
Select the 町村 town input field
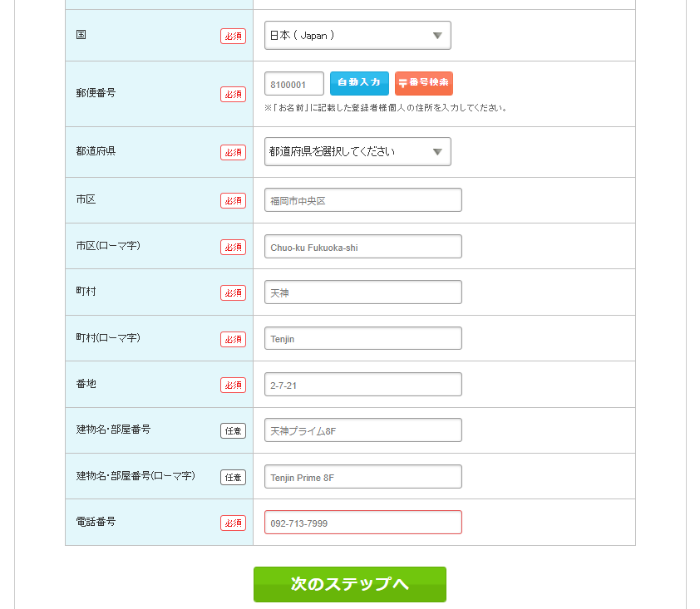[x=362, y=292]
